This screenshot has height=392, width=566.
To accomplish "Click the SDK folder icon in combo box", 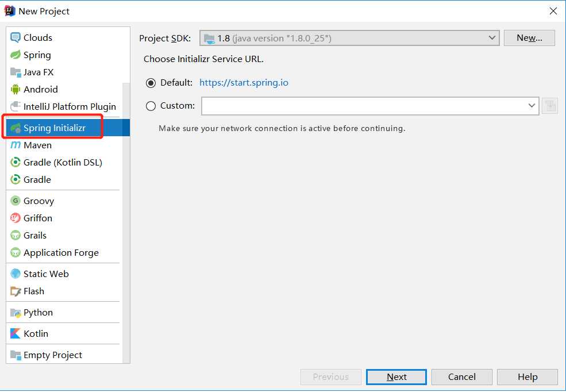I will tap(209, 39).
